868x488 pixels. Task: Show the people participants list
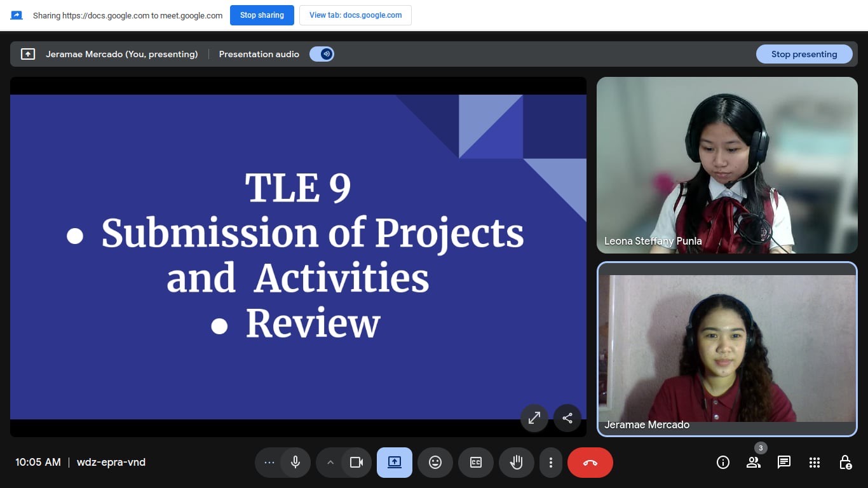[x=754, y=463]
